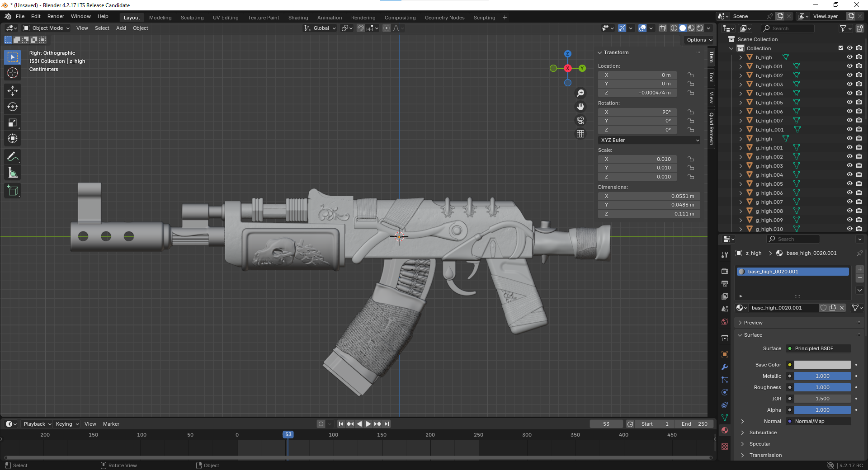Image resolution: width=868 pixels, height=470 pixels.
Task: Choose the Measure tool
Action: [13, 173]
